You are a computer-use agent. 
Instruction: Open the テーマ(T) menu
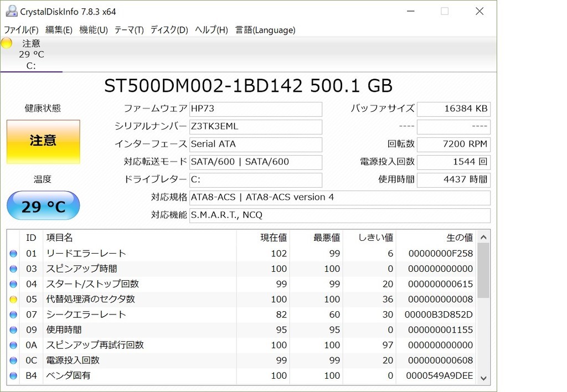tap(129, 30)
